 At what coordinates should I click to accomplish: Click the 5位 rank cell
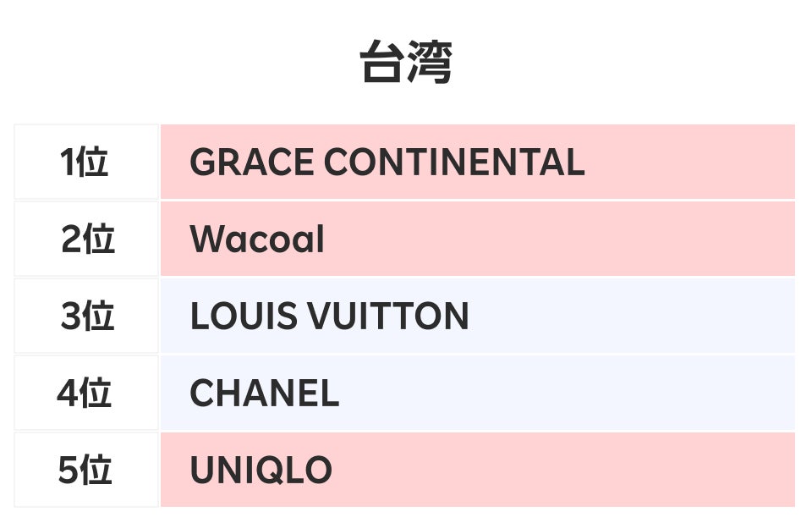(85, 471)
